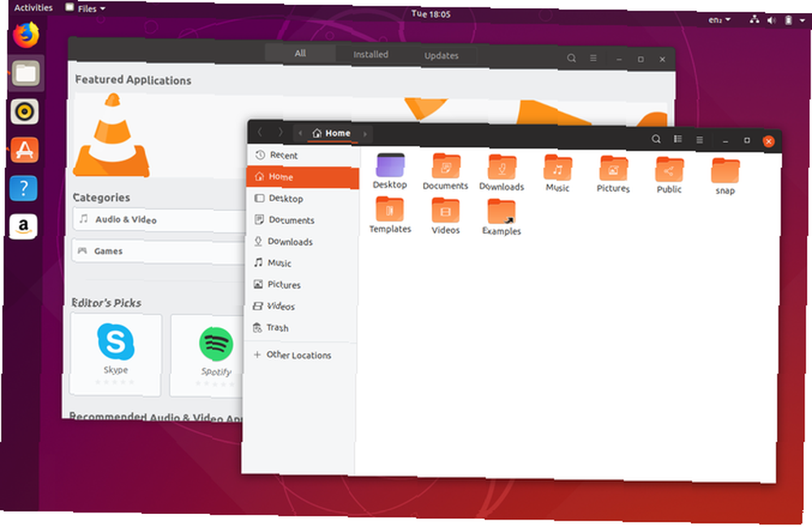Open the Games category
This screenshot has height=527, width=812.
pos(158,252)
